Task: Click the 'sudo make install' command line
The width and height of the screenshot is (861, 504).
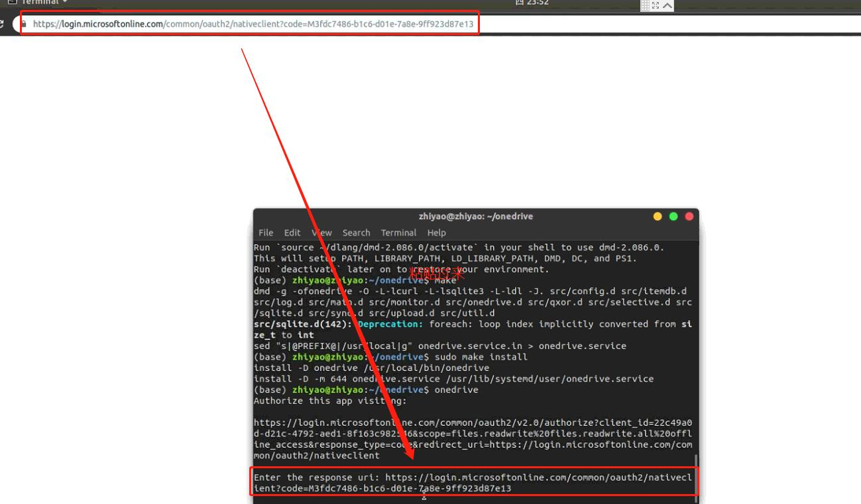Action: (390, 357)
